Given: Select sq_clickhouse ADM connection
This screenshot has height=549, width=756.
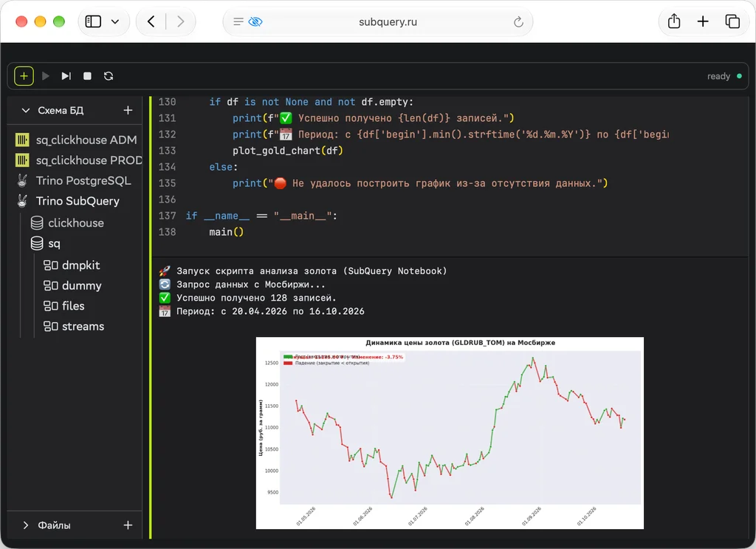Looking at the screenshot, I should [x=86, y=140].
